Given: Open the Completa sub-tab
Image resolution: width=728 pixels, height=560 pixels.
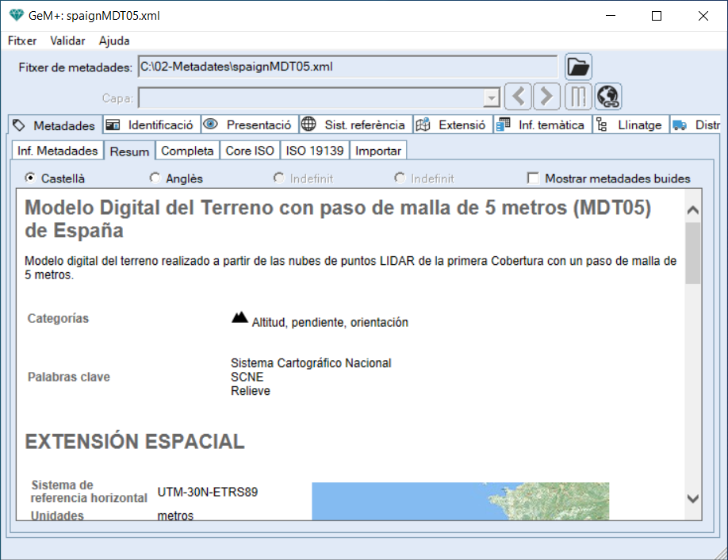Looking at the screenshot, I should [187, 151].
